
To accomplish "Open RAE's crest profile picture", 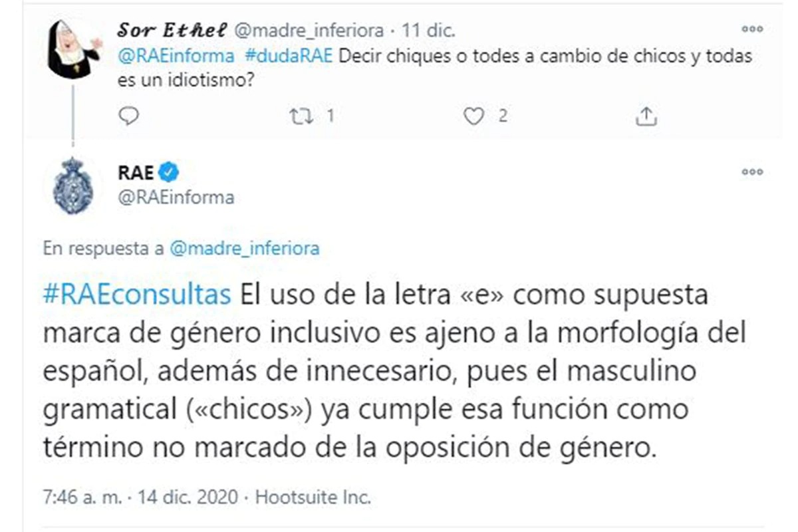I will pyautogui.click(x=72, y=186).
